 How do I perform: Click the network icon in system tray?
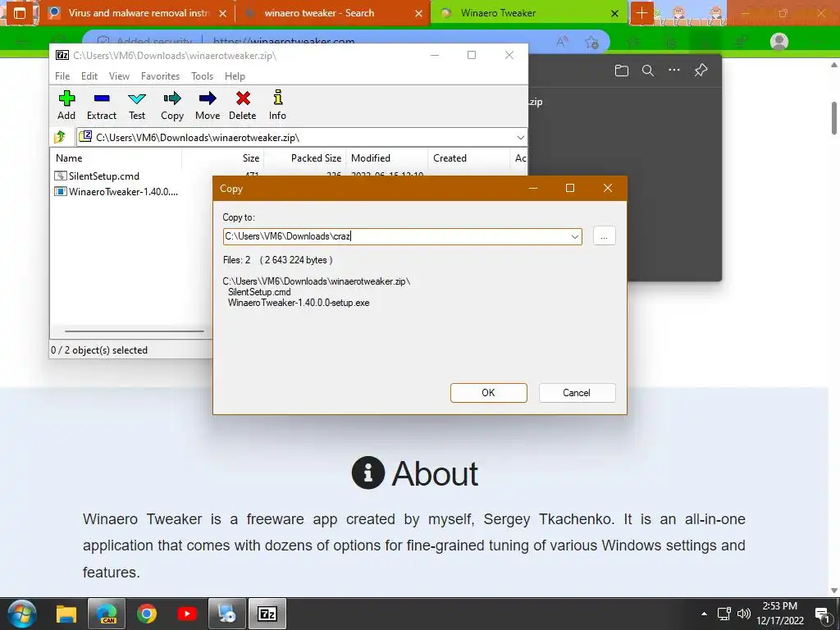[x=724, y=614]
